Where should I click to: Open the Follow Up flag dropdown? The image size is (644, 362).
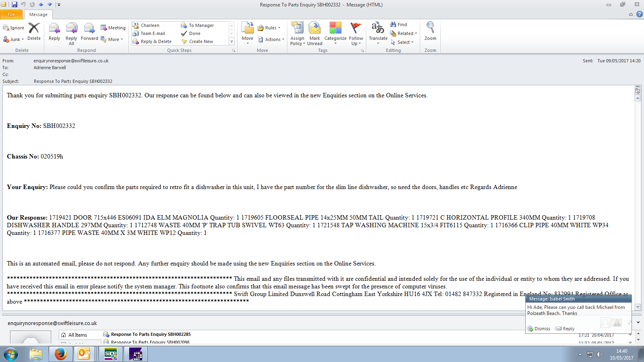[356, 33]
